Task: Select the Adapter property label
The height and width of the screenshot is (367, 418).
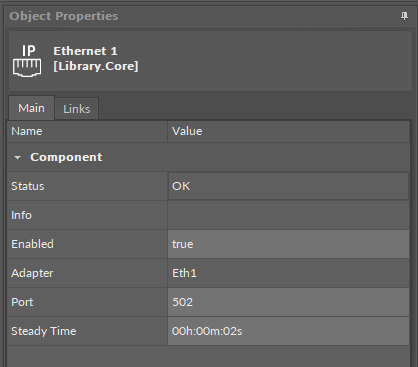Action: (32, 273)
